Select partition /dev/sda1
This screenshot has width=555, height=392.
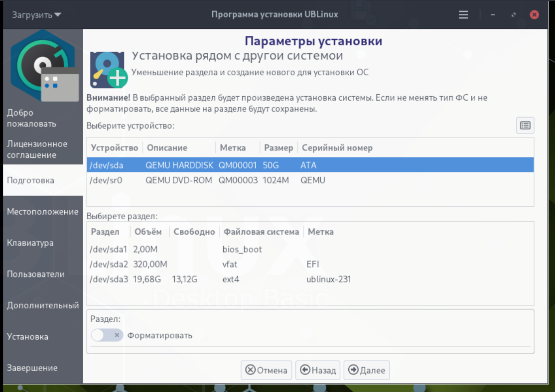(310, 249)
